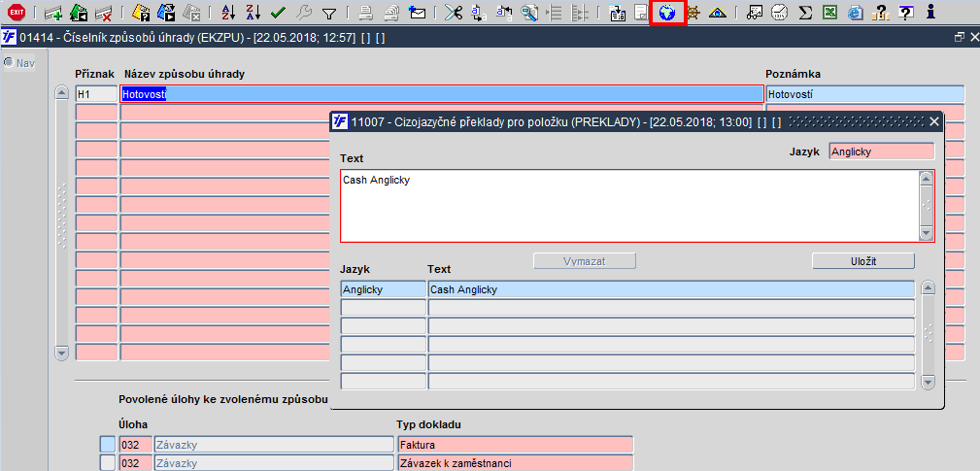Click the multiple printers icon

pyautogui.click(x=391, y=13)
